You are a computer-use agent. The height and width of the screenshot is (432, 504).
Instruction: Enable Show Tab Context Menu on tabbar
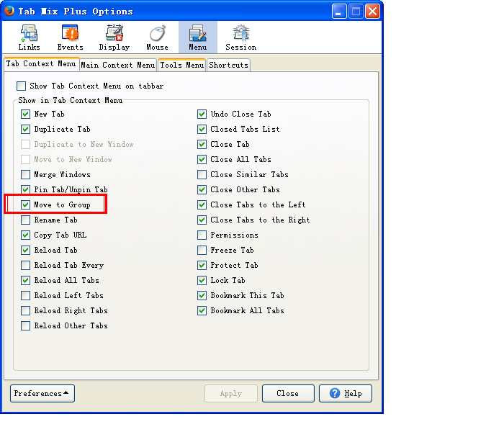pyautogui.click(x=21, y=86)
